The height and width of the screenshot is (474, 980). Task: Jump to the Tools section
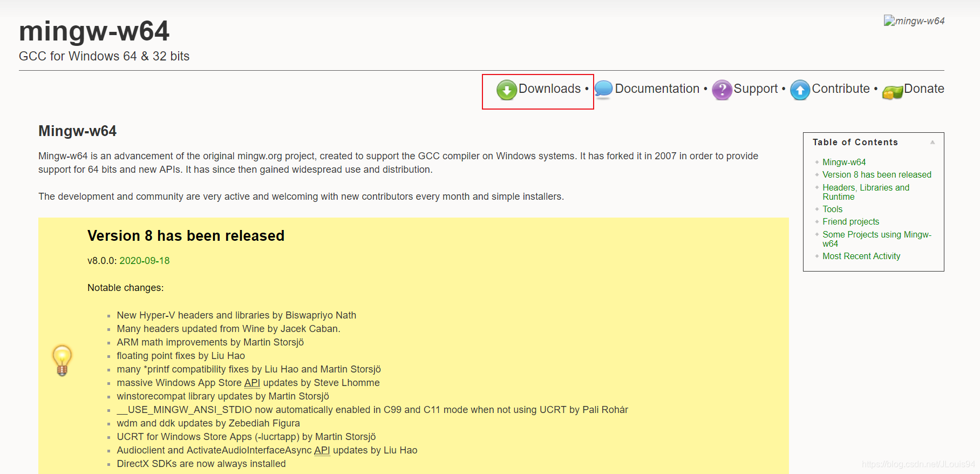click(832, 209)
